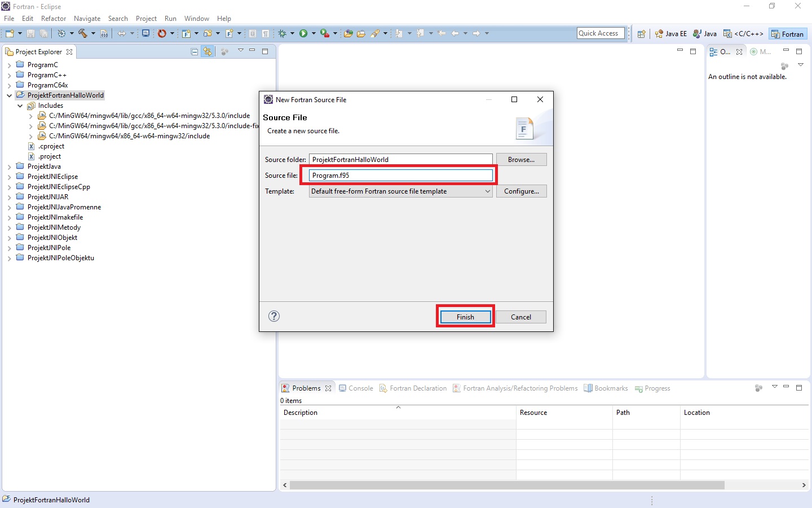
Task: Switch to the Progress tab
Action: pos(652,388)
